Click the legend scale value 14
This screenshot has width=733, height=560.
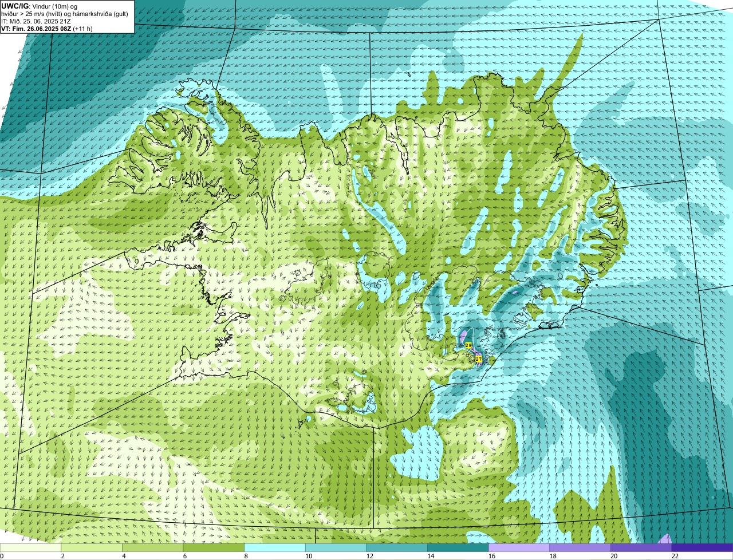[x=431, y=556]
